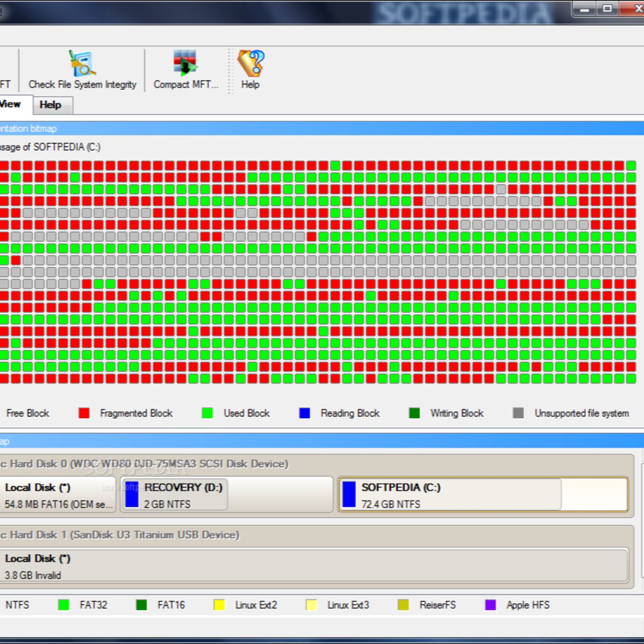Maximize the application window
Image resolution: width=644 pixels, height=644 pixels.
608,9
